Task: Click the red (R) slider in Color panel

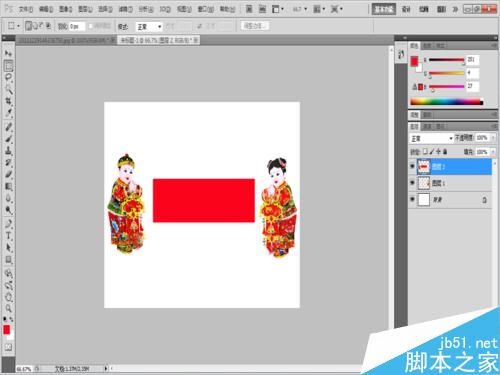Action: pos(446,60)
